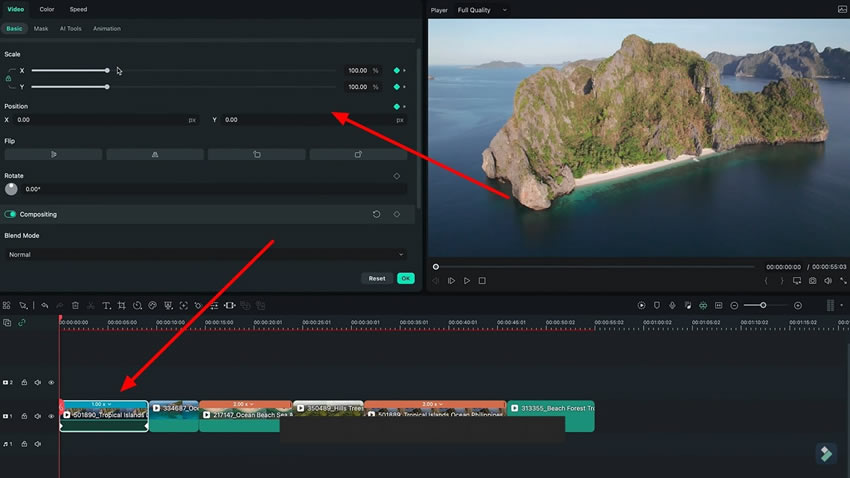Click the film-strip fit icon in timeline toolbar
Viewport: 850px width, 478px height.
pos(230,306)
